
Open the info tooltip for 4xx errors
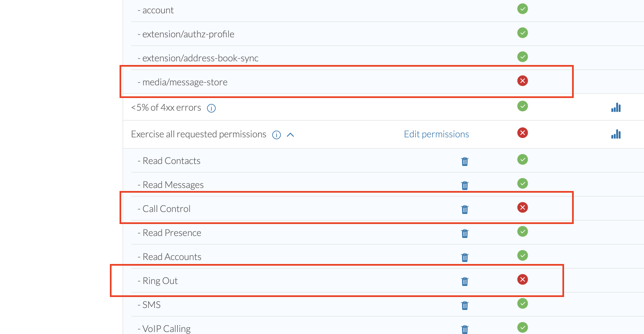coord(211,108)
